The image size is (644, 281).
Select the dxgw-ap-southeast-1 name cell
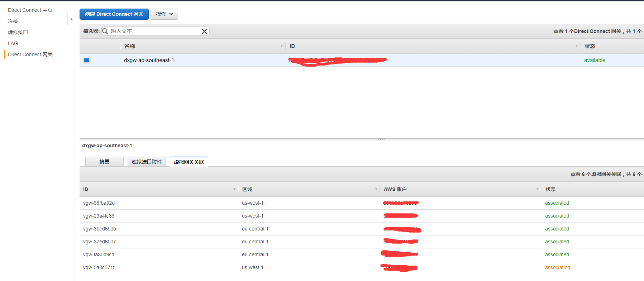[149, 60]
